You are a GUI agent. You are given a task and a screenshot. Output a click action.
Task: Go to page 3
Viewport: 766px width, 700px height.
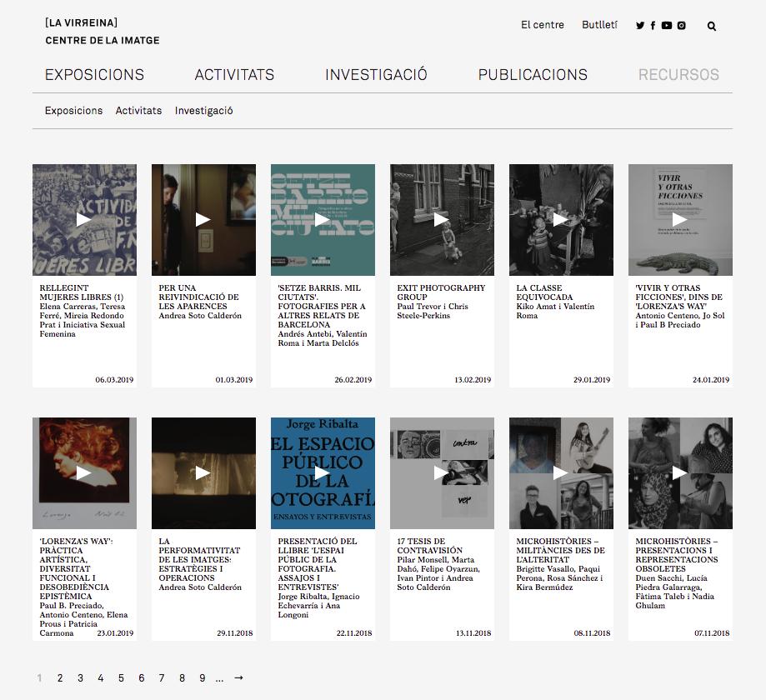(x=80, y=678)
